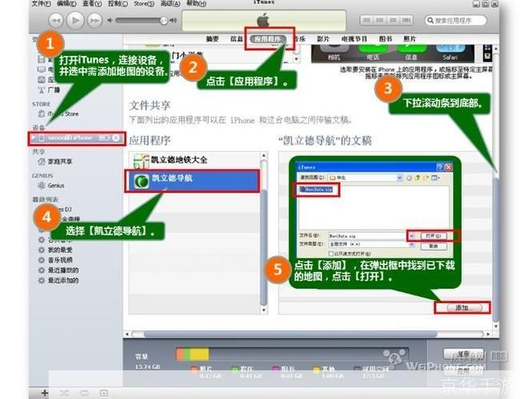Click the plus add-playlist button
Screen dimensions: 532x399
click(x=45, y=393)
